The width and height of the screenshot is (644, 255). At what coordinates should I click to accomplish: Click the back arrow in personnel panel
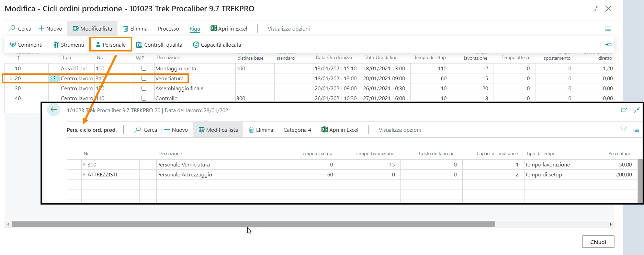(x=54, y=110)
